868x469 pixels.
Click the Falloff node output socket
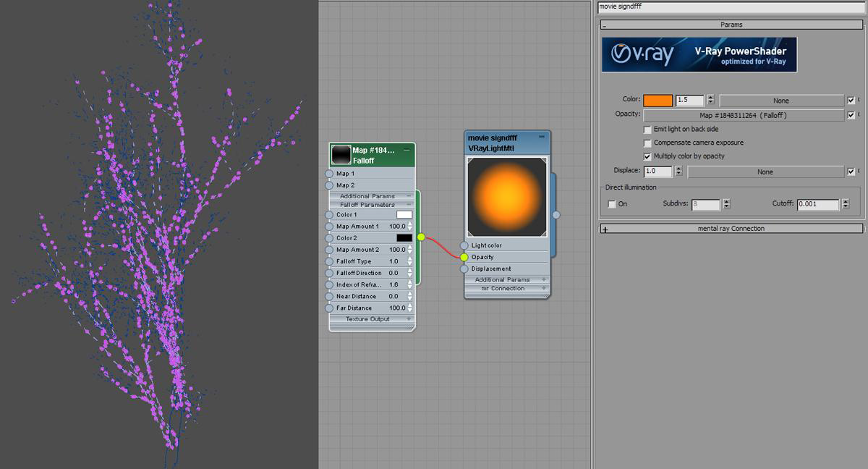coord(421,237)
